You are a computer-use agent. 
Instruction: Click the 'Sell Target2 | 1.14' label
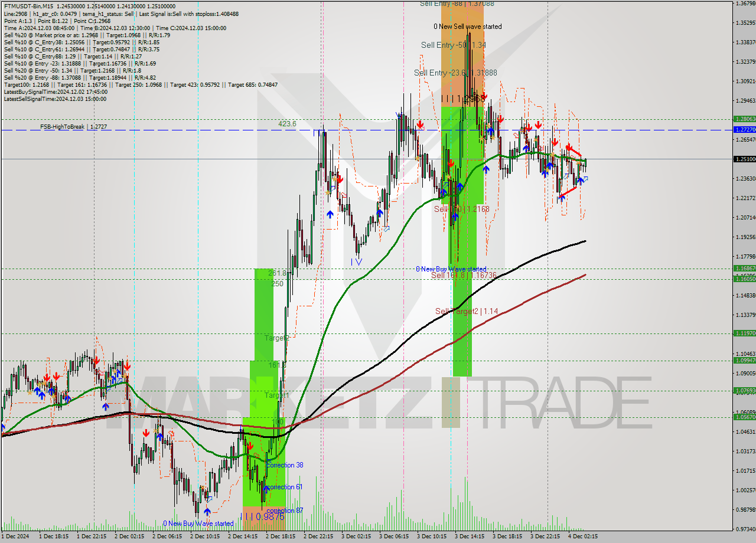point(467,311)
